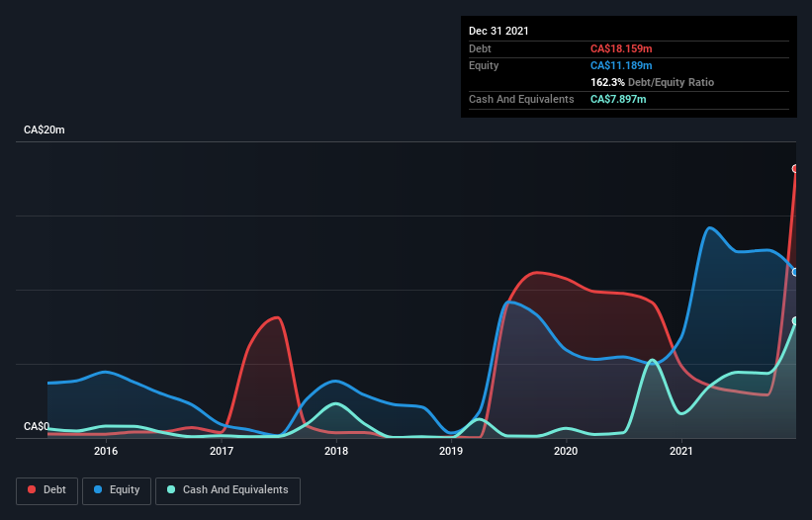Toggle the Cash And Equivalents legend button
Screen dimensions: 812x520
[x=227, y=490]
